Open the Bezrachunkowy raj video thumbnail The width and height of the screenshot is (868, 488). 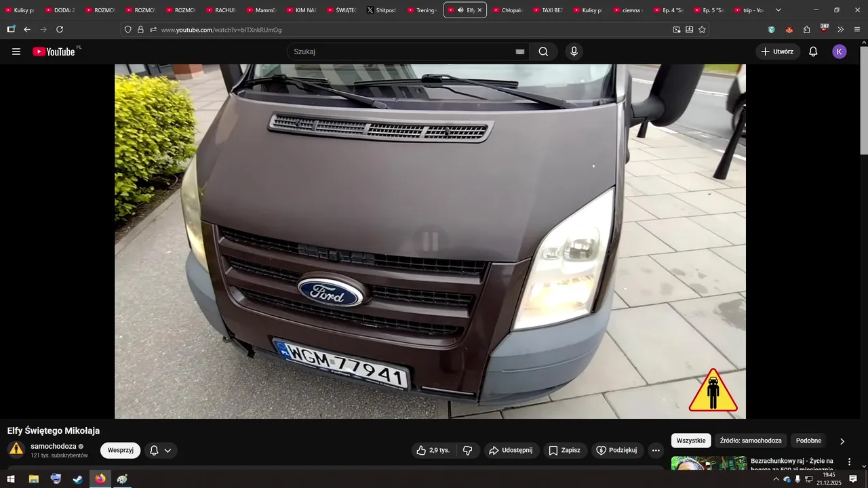[709, 463]
